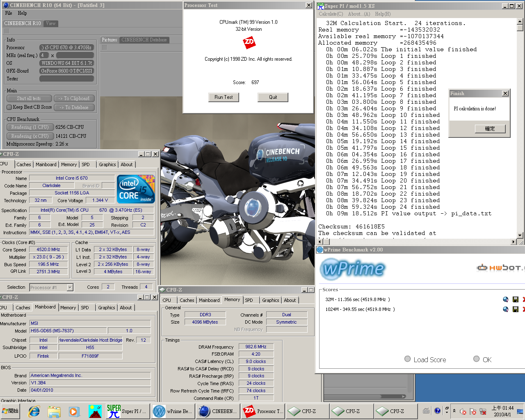The image size is (525, 420).
Task: Click Run Test in Processor Test
Action: [x=224, y=97]
